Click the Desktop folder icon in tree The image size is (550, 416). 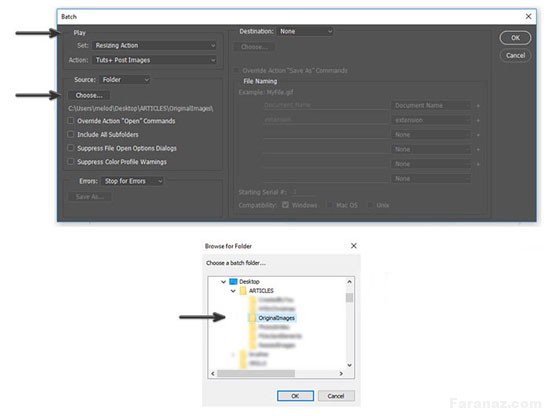click(233, 282)
